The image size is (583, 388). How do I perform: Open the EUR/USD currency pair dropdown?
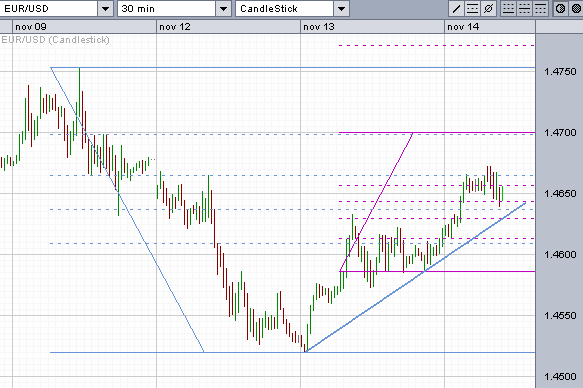pos(105,9)
